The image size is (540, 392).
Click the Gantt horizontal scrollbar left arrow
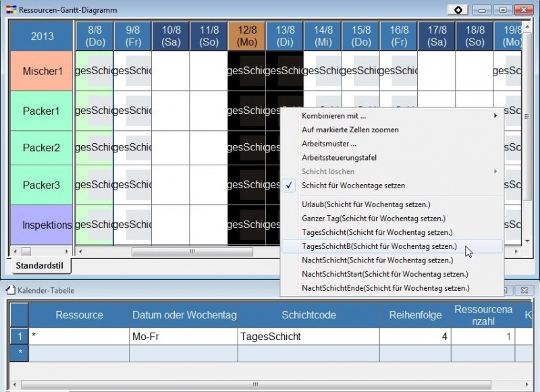tap(81, 252)
